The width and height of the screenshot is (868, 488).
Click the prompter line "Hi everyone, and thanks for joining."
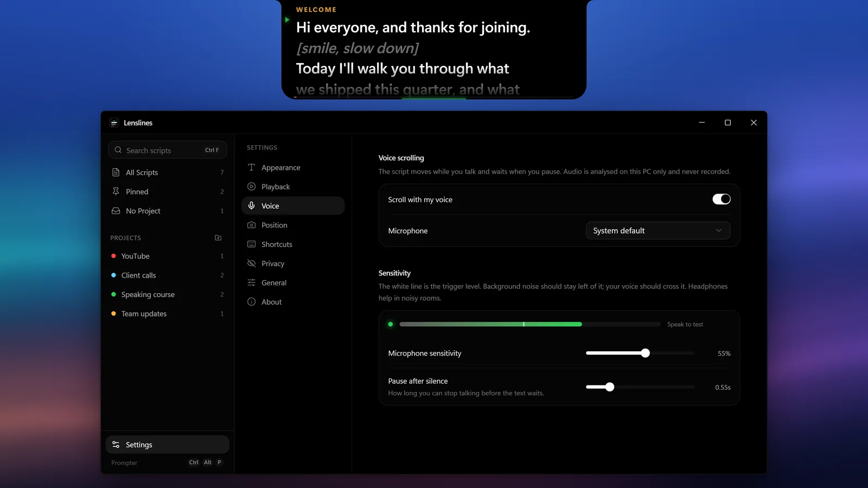click(x=413, y=27)
